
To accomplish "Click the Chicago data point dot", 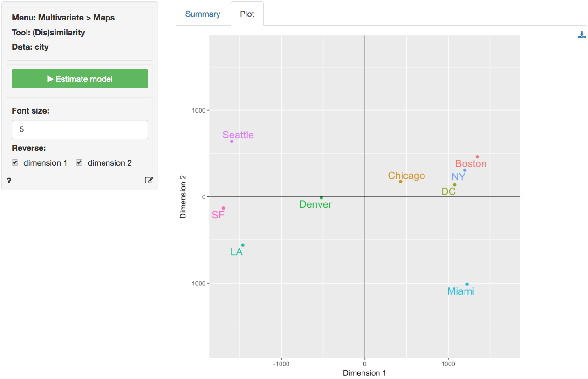I will (400, 182).
